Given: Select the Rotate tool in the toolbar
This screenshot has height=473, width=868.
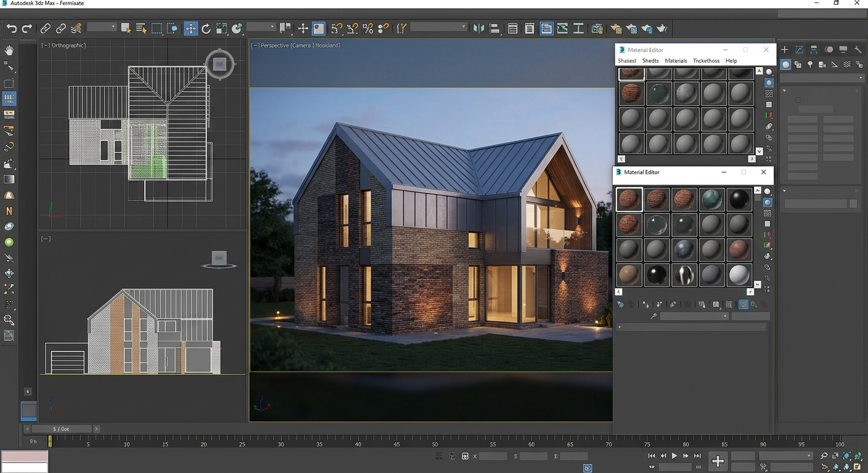Looking at the screenshot, I should pyautogui.click(x=206, y=28).
